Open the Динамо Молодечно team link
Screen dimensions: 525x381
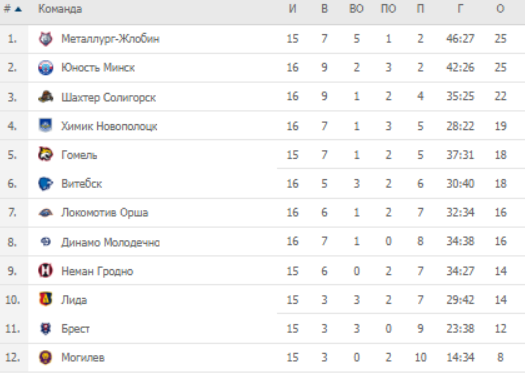point(110,242)
